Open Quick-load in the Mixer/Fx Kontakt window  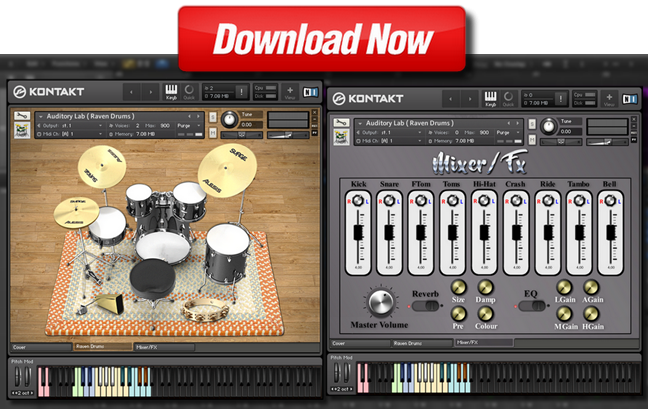tap(508, 99)
